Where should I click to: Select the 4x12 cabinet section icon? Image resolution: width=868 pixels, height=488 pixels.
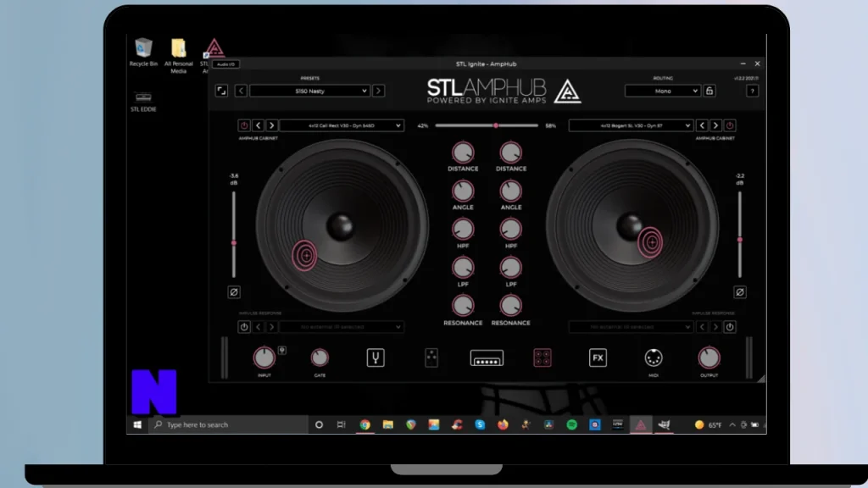542,358
